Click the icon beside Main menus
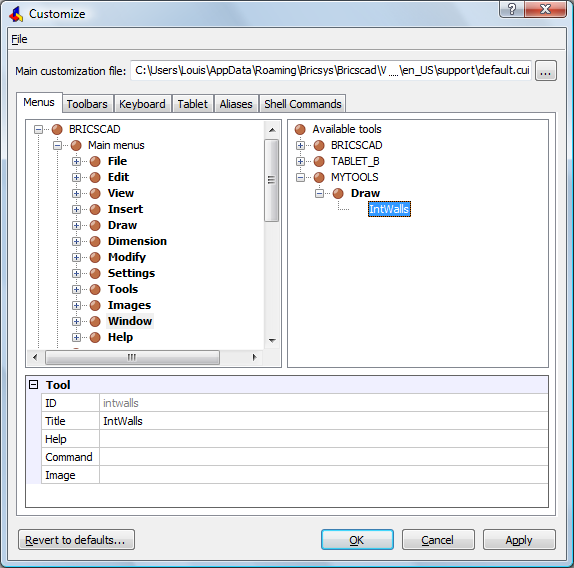Viewport: 574px width, 568px height. [76, 145]
